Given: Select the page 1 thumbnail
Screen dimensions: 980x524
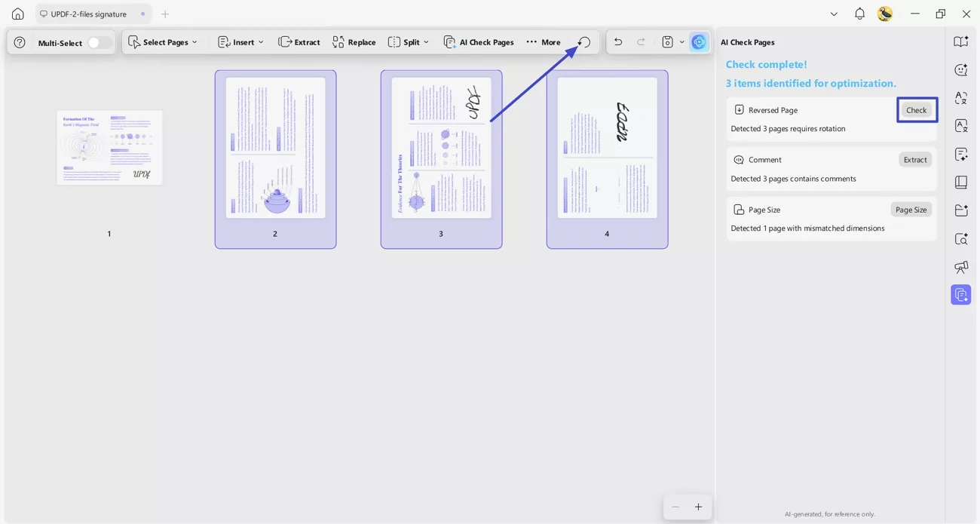Looking at the screenshot, I should click(109, 147).
